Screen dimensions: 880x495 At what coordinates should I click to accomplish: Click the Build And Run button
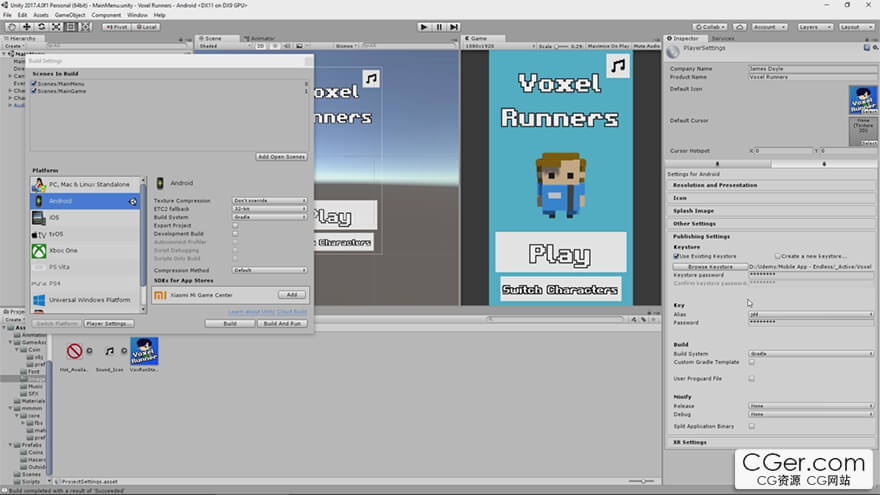click(282, 324)
